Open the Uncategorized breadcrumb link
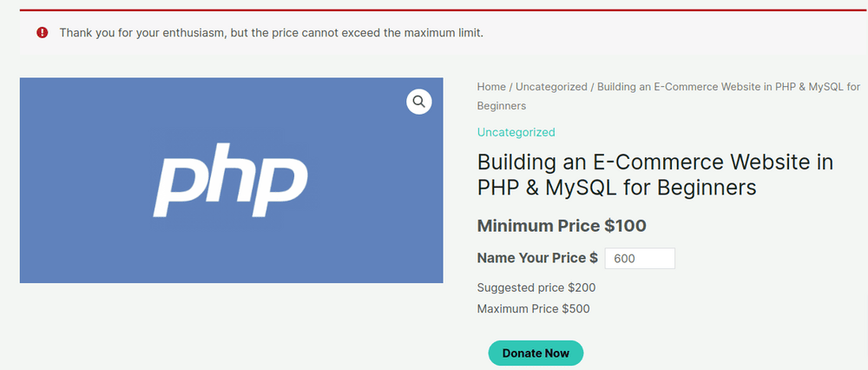The height and width of the screenshot is (370, 868). coord(551,87)
